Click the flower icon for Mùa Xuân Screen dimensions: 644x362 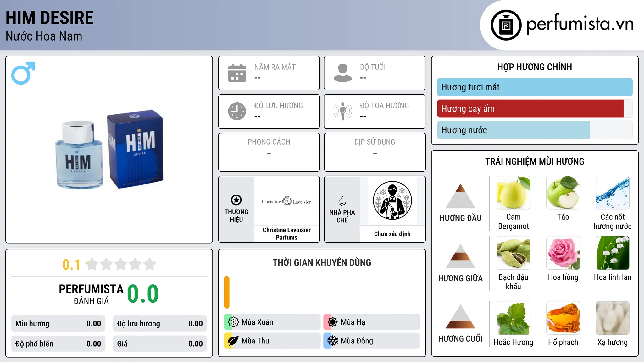click(233, 322)
